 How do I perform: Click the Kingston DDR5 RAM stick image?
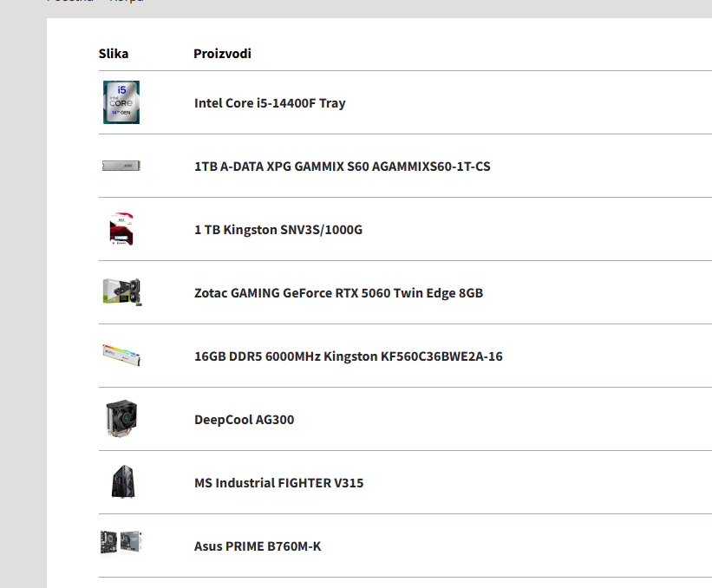click(121, 356)
